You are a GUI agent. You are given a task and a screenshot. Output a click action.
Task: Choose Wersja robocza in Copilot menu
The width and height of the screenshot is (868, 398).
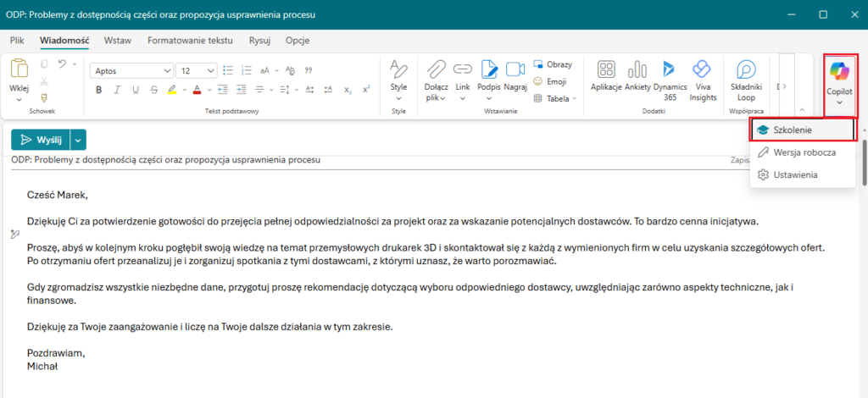(802, 152)
